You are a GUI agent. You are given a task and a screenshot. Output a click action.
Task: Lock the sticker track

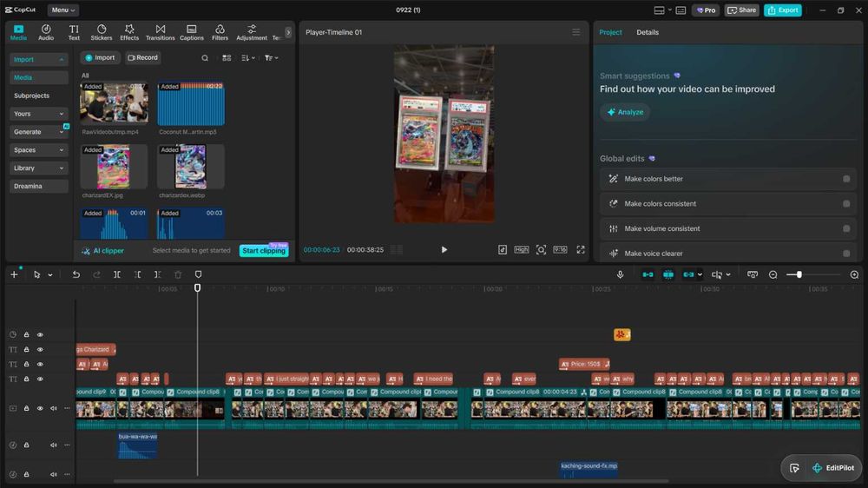[x=26, y=334]
